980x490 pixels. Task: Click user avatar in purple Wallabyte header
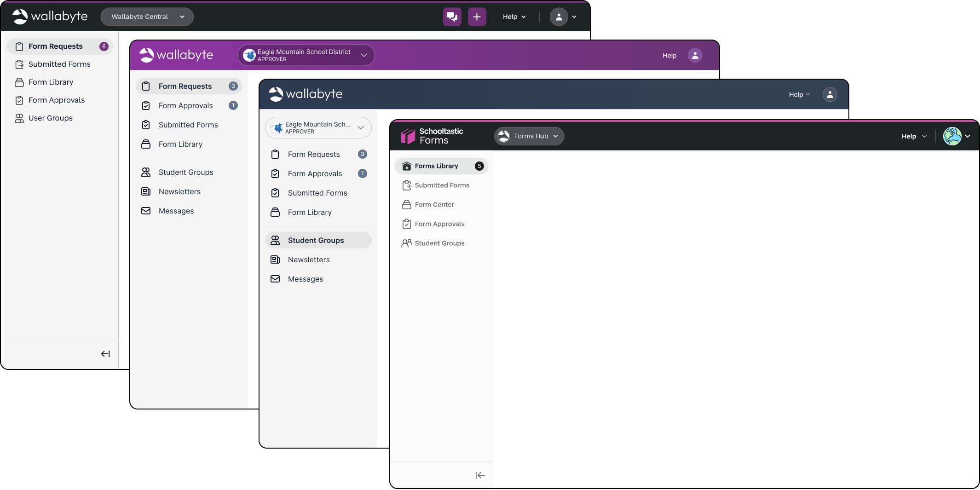pyautogui.click(x=695, y=55)
